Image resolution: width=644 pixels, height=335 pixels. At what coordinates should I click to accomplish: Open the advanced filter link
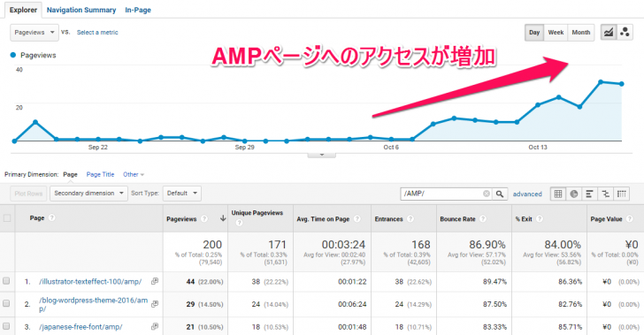tap(527, 194)
